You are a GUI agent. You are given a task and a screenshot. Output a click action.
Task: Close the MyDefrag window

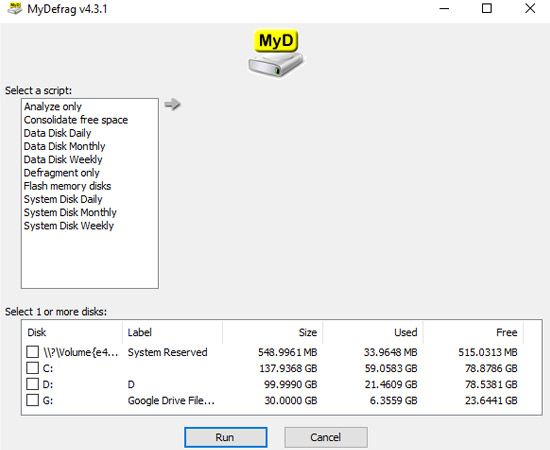coord(530,8)
